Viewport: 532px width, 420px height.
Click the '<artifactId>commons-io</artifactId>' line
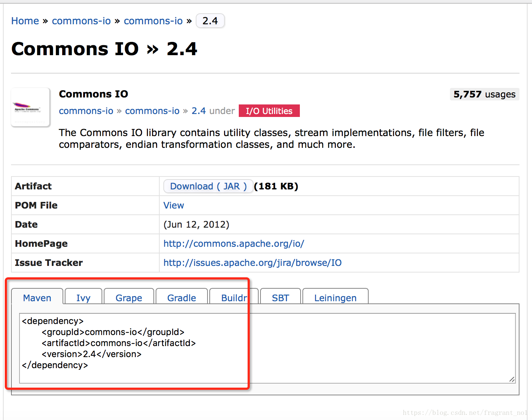[x=119, y=343]
